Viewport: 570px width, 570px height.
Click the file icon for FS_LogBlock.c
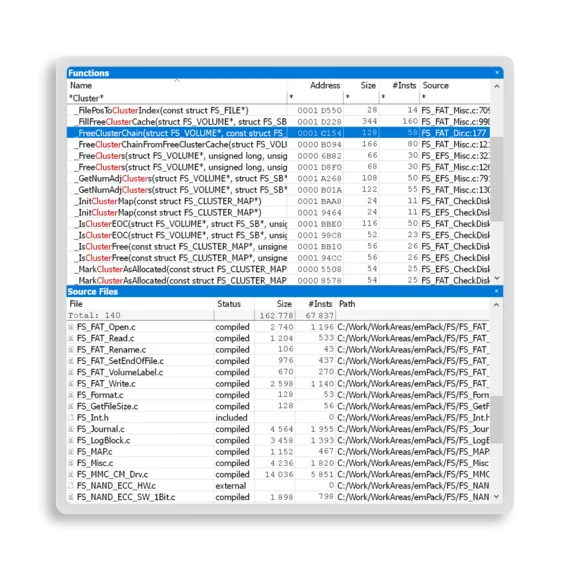[71, 440]
